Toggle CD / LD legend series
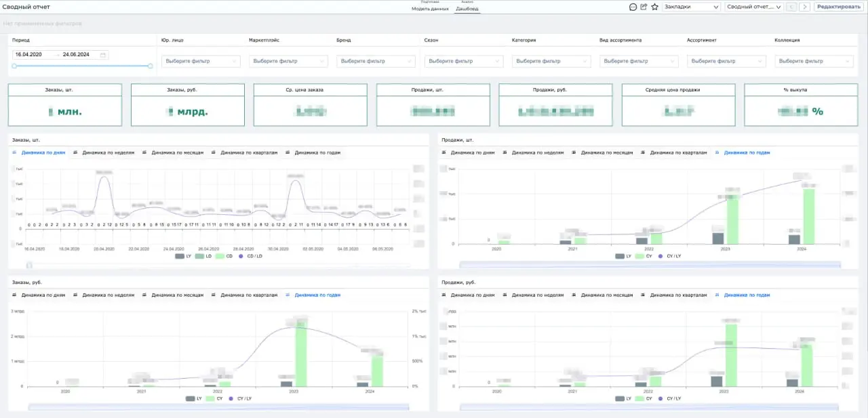 coord(250,256)
